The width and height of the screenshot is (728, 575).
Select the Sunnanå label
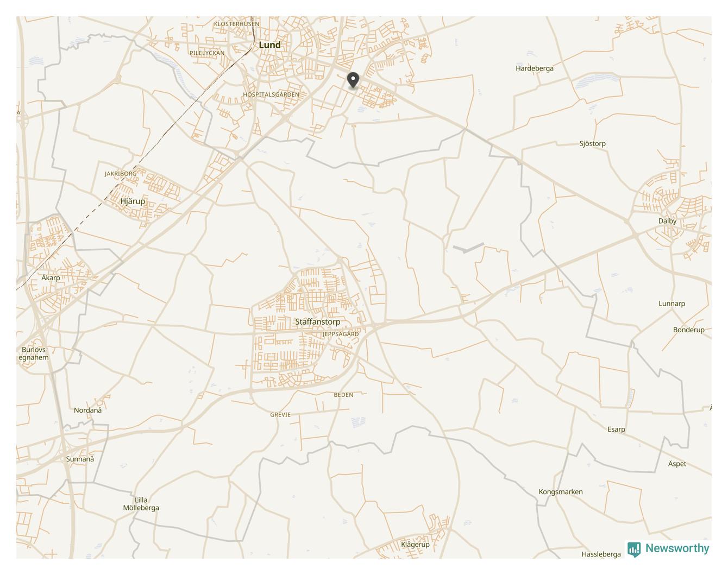[x=80, y=459]
